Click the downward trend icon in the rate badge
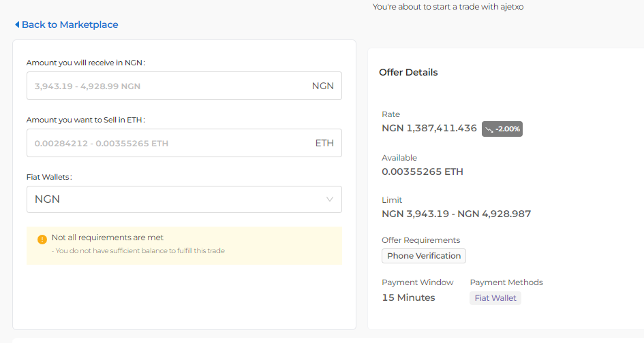The image size is (644, 343). (x=489, y=129)
